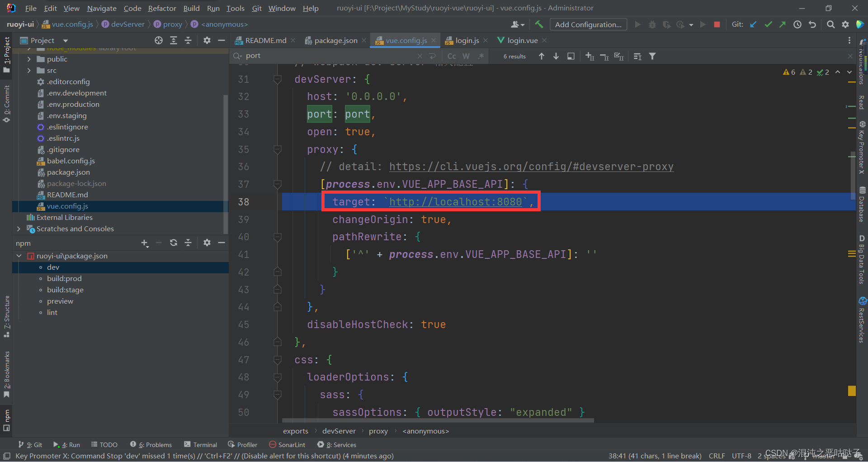Click the Git Commit checkmark icon
Image resolution: width=868 pixels, height=462 pixels.
tap(768, 24)
